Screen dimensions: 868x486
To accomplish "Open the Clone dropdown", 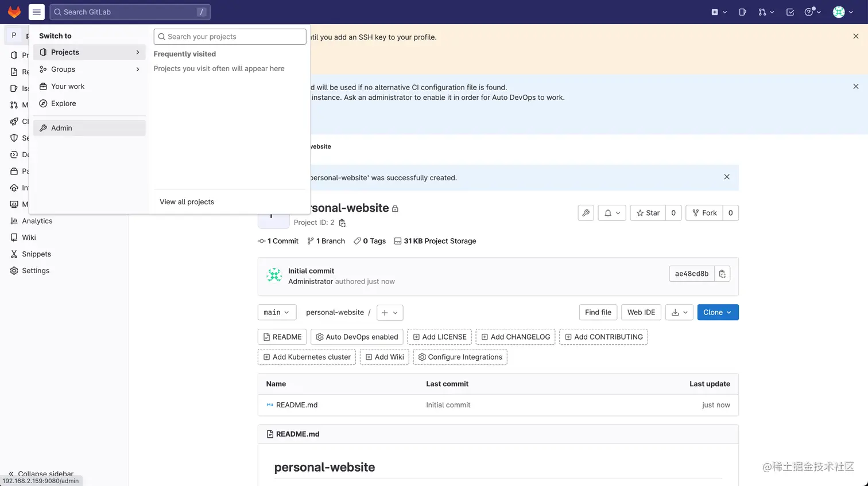I will 718,312.
